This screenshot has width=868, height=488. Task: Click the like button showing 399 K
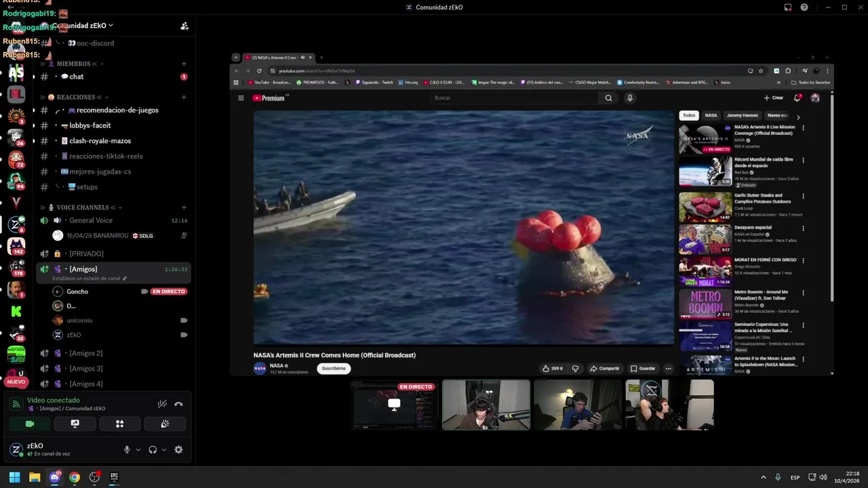(553, 369)
